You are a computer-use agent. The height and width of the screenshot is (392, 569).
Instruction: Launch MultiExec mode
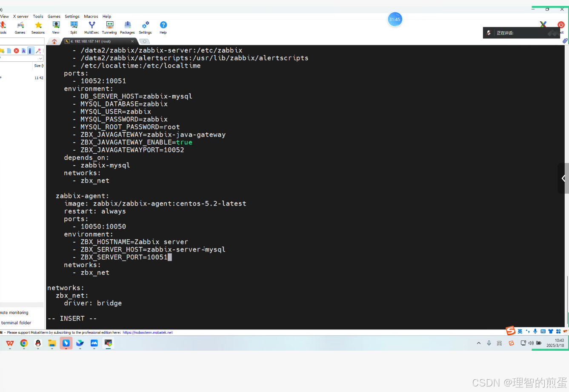pos(91,28)
